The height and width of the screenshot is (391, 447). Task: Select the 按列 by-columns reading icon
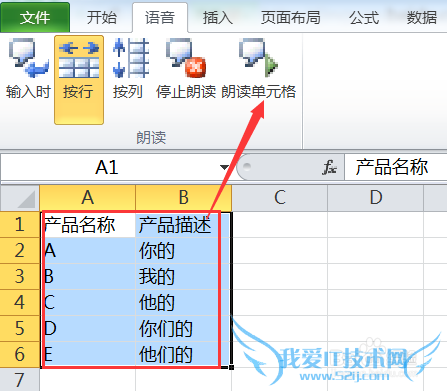pos(131,58)
